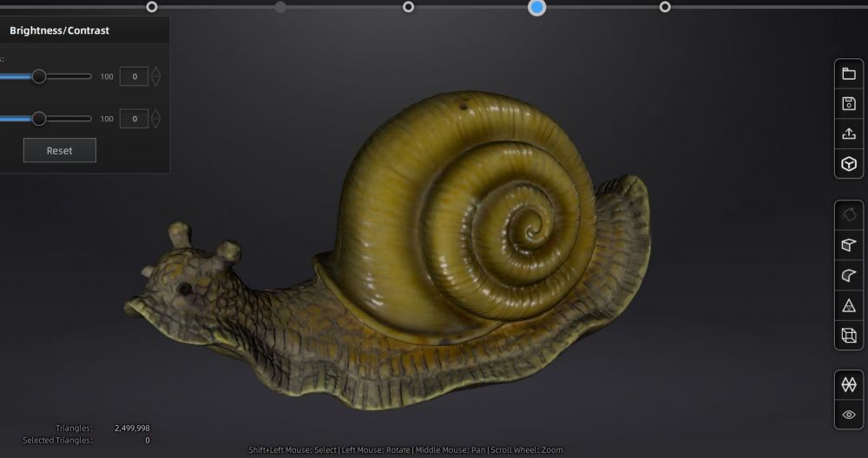Screen dimensions: 868x458
Task: Click the leftmost workflow step circle at top
Action: click(152, 7)
